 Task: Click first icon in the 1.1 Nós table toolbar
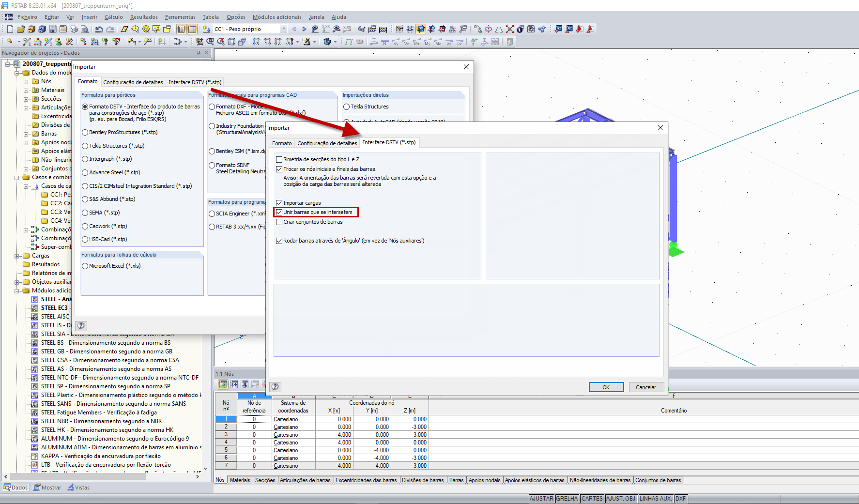tap(223, 384)
